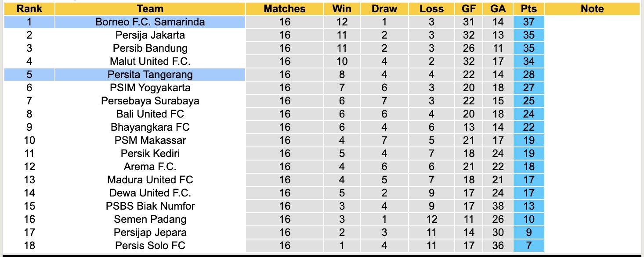
Task: Click Persija Jakarta team name
Action: pyautogui.click(x=150, y=35)
